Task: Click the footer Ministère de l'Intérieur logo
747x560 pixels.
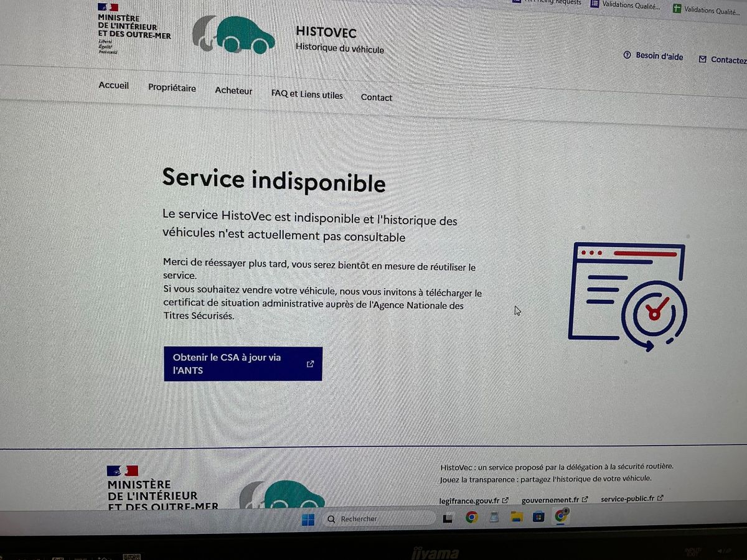Action: click(x=162, y=488)
